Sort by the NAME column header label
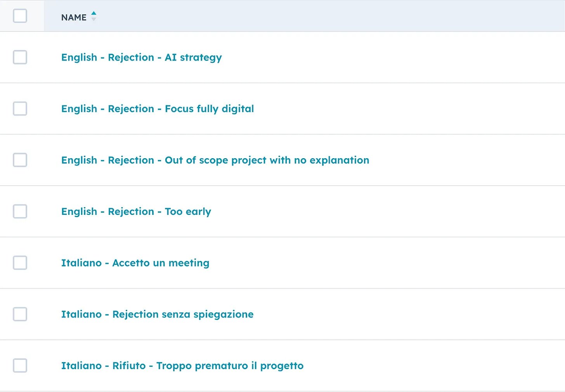This screenshot has height=392, width=565. coord(74,17)
